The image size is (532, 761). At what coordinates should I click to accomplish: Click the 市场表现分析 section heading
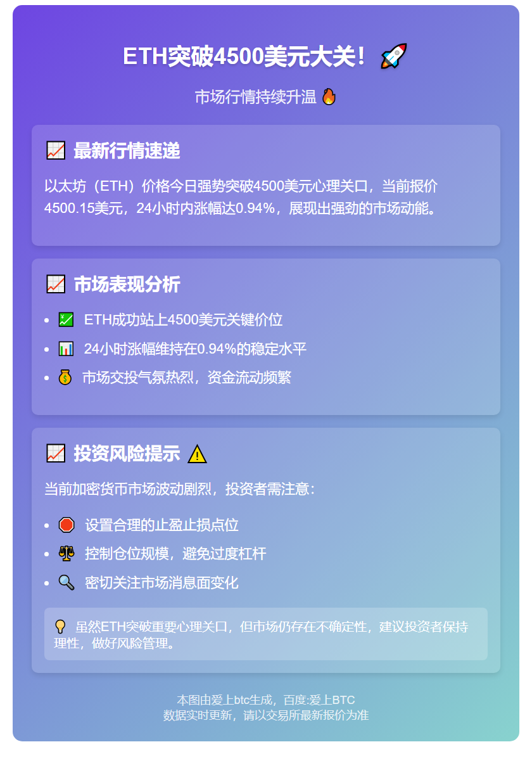pos(127,285)
